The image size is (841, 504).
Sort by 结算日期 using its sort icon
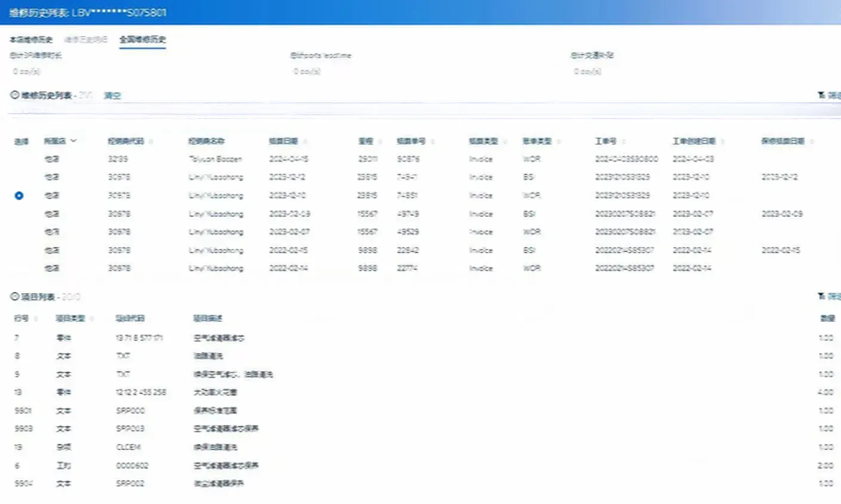point(305,142)
